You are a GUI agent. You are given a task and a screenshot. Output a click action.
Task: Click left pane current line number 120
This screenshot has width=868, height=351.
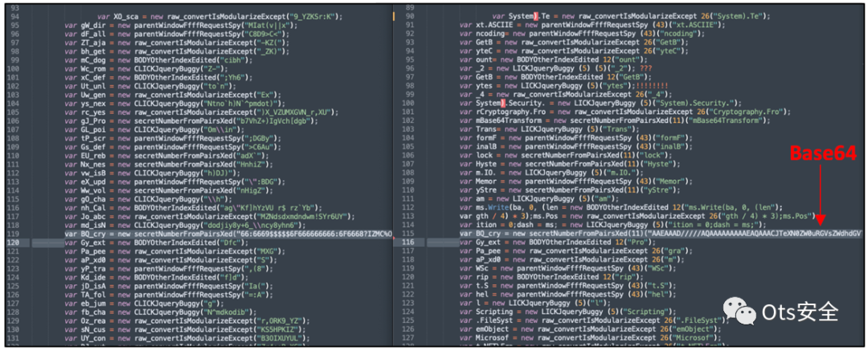click(x=13, y=242)
